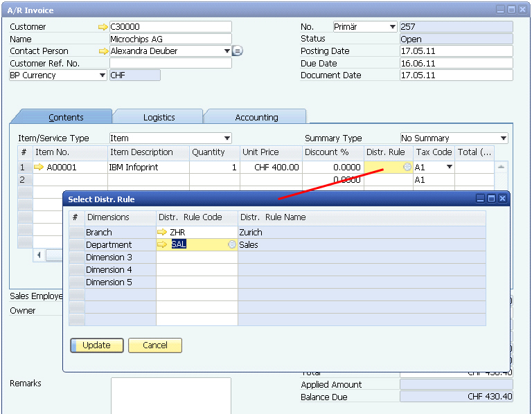Minimize the Select Distr. Rule dialog
Screen dimensions: 532x414
point(480,199)
